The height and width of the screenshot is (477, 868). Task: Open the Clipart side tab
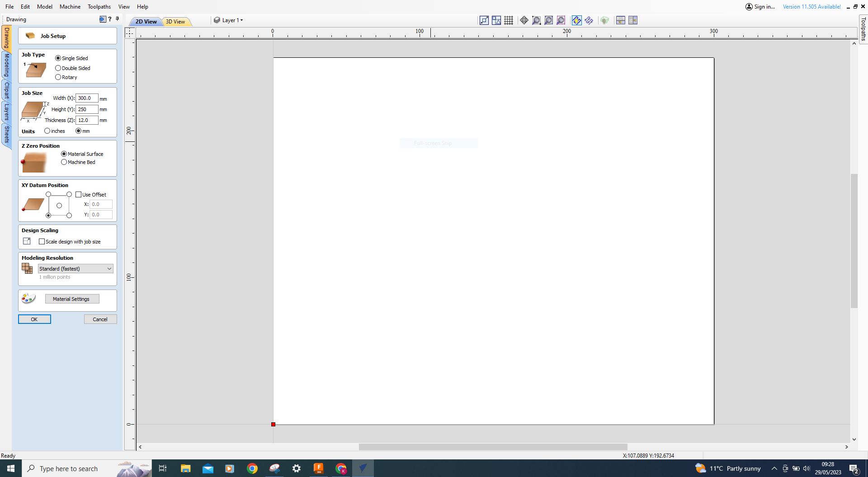(6, 90)
